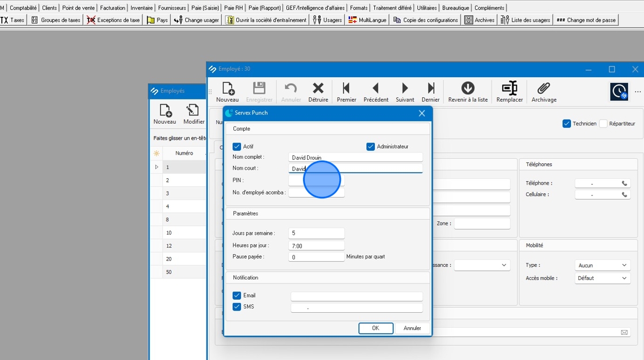The image size is (644, 360).
Task: Click Revenir à la liste icon
Action: click(467, 91)
